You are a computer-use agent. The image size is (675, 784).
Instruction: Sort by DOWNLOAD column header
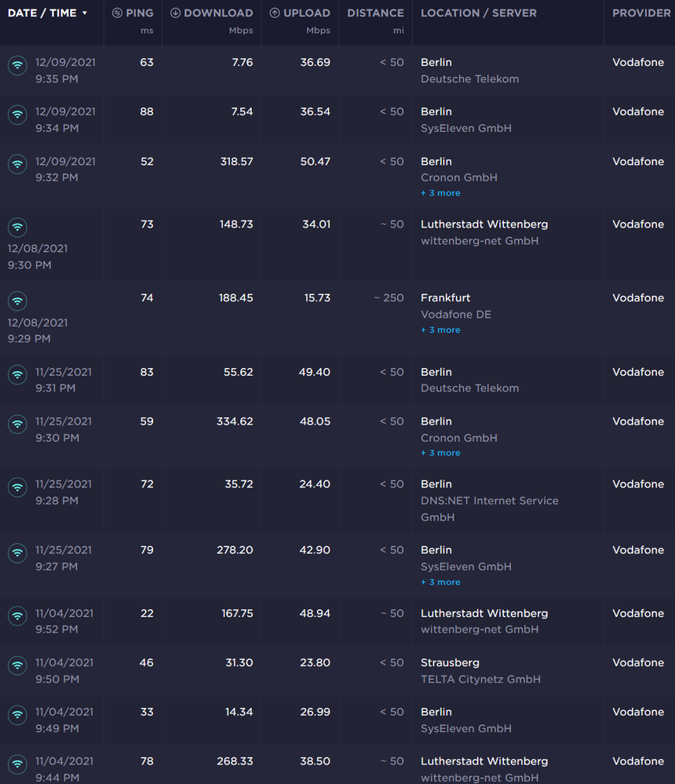[x=218, y=13]
